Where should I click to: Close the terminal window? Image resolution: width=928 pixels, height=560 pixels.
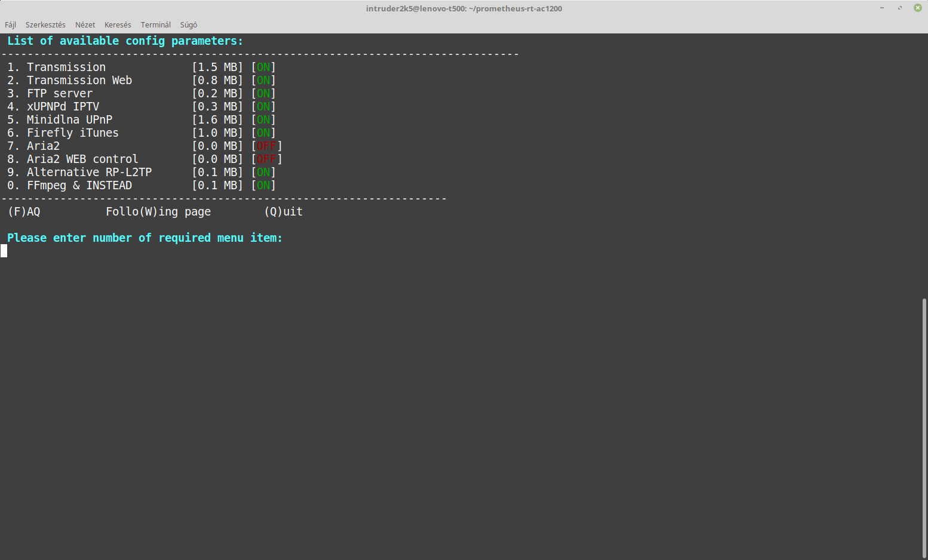click(918, 8)
